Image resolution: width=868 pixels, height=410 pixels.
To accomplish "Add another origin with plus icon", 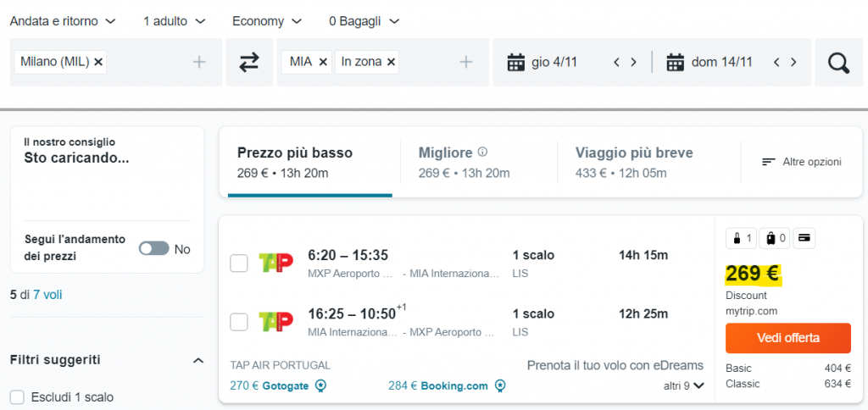I will pyautogui.click(x=199, y=62).
